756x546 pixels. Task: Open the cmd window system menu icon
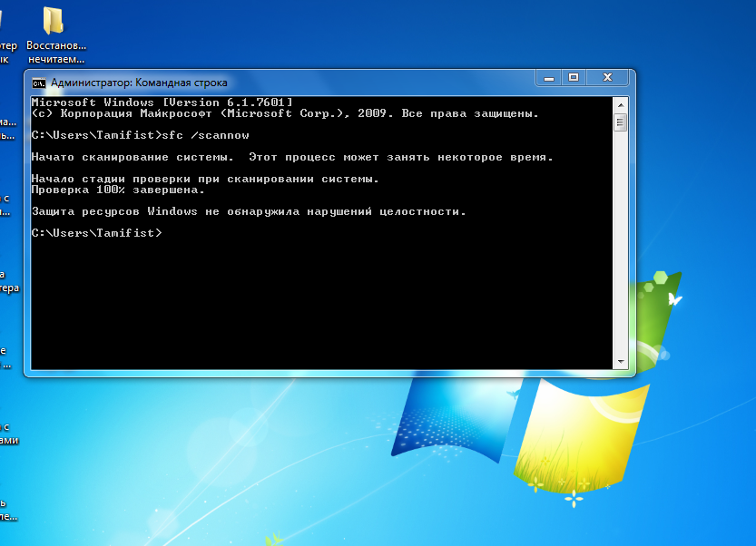[x=38, y=83]
